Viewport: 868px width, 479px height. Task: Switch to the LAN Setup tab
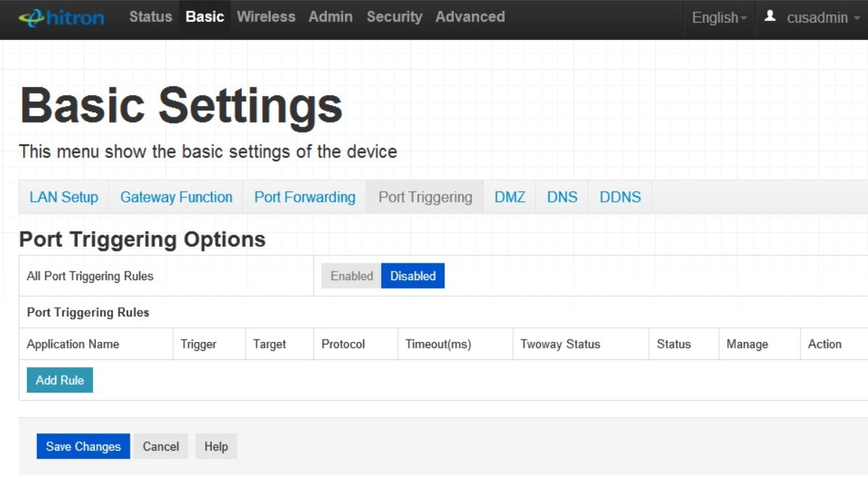[64, 197]
